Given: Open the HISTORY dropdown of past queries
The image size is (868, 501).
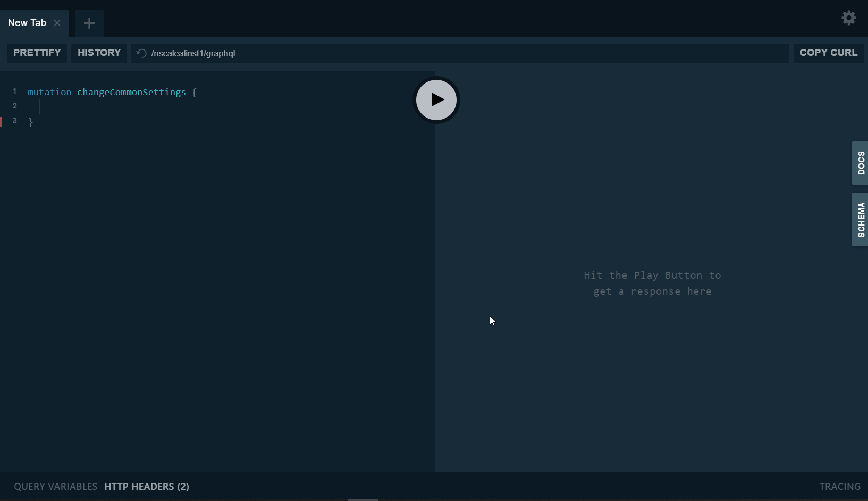Looking at the screenshot, I should click(x=99, y=53).
